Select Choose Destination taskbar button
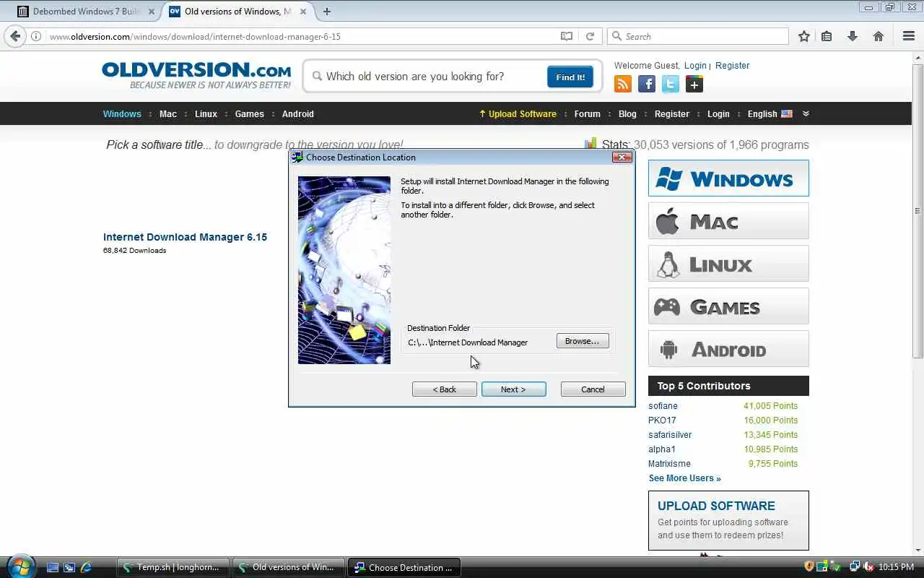Viewport: 924px width, 578px height. click(x=404, y=567)
